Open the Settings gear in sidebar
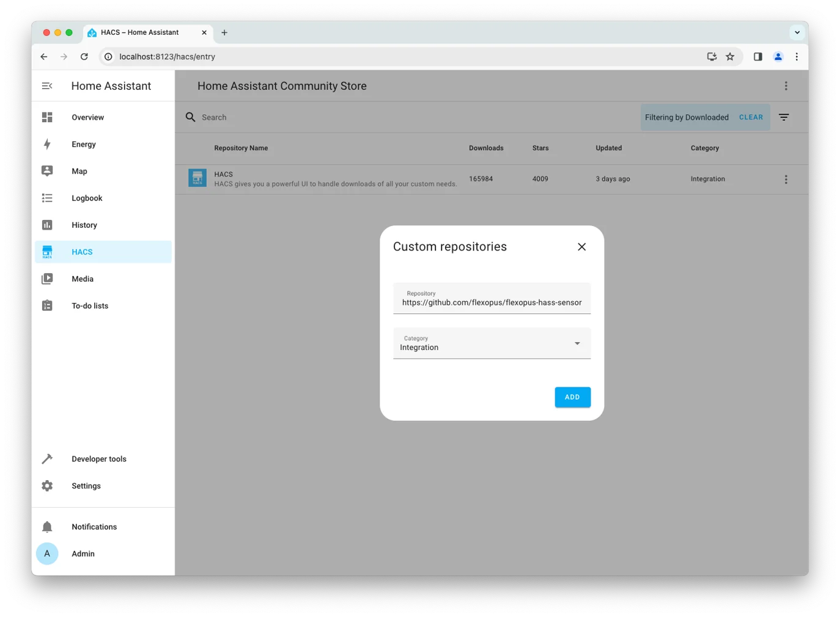The image size is (840, 617). click(47, 486)
